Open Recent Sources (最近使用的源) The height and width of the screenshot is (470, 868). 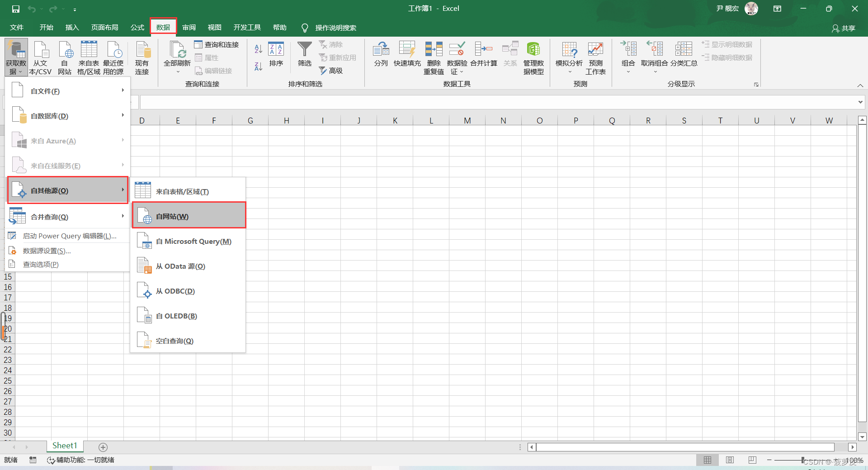coord(113,57)
